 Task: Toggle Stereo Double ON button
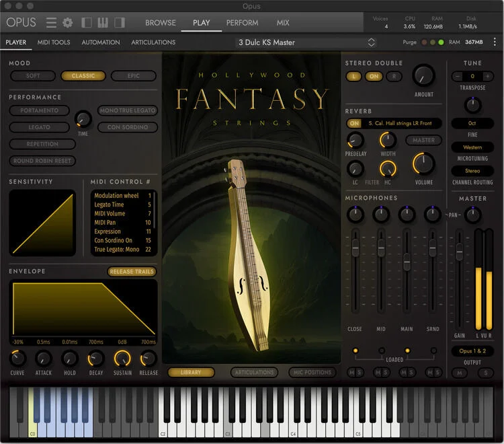[x=374, y=76]
